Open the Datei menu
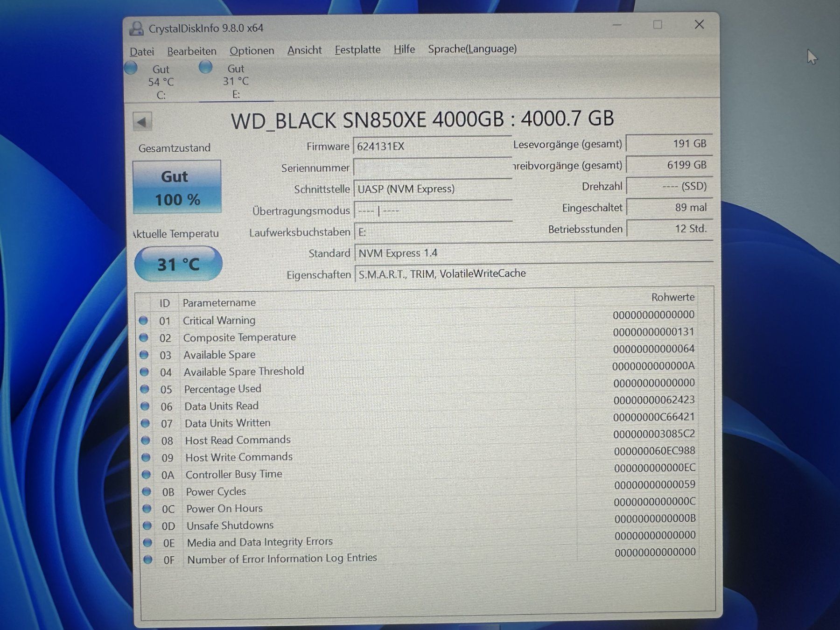Image resolution: width=840 pixels, height=630 pixels. pyautogui.click(x=142, y=51)
